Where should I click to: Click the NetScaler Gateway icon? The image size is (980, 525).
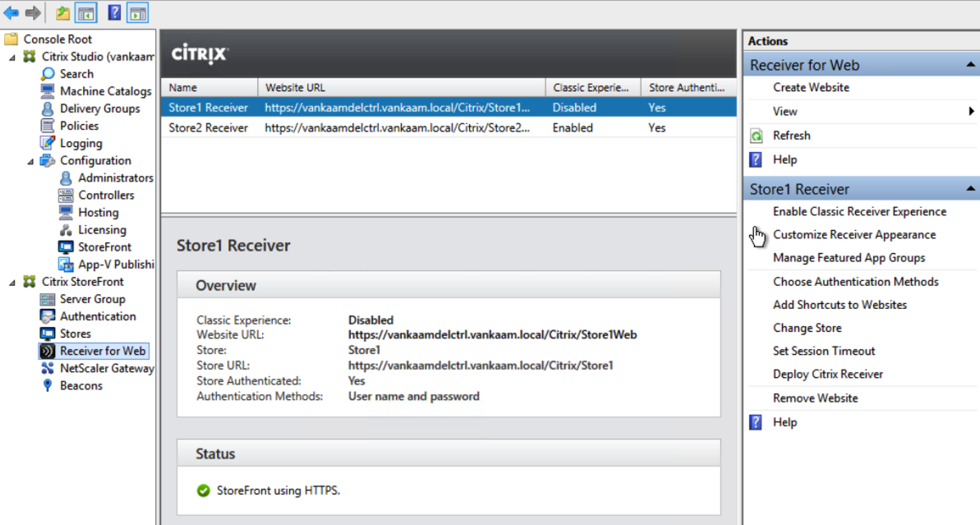(48, 368)
